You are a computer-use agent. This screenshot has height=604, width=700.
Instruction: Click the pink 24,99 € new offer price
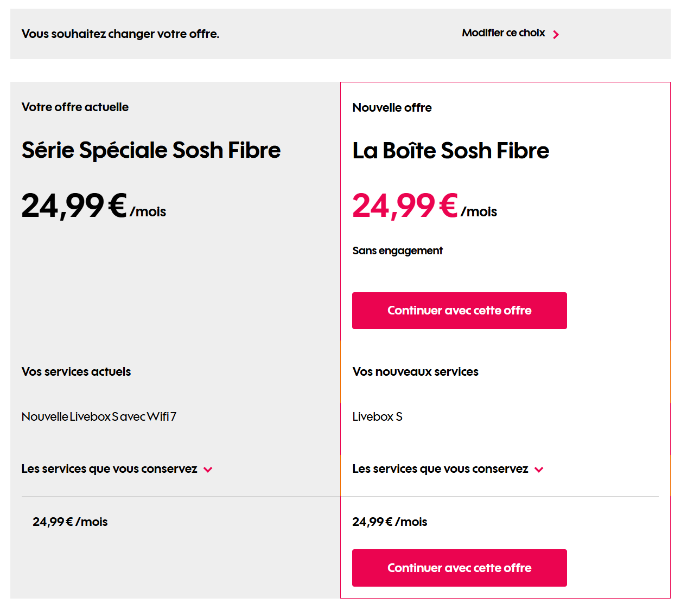pos(405,206)
